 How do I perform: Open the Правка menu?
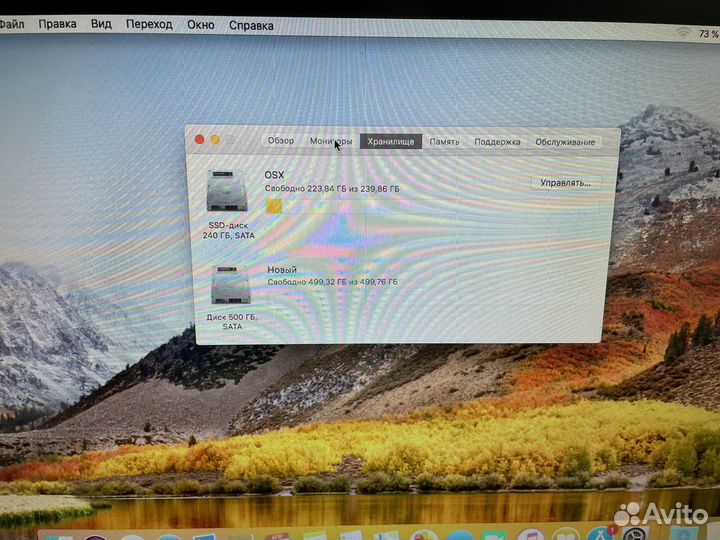57,24
